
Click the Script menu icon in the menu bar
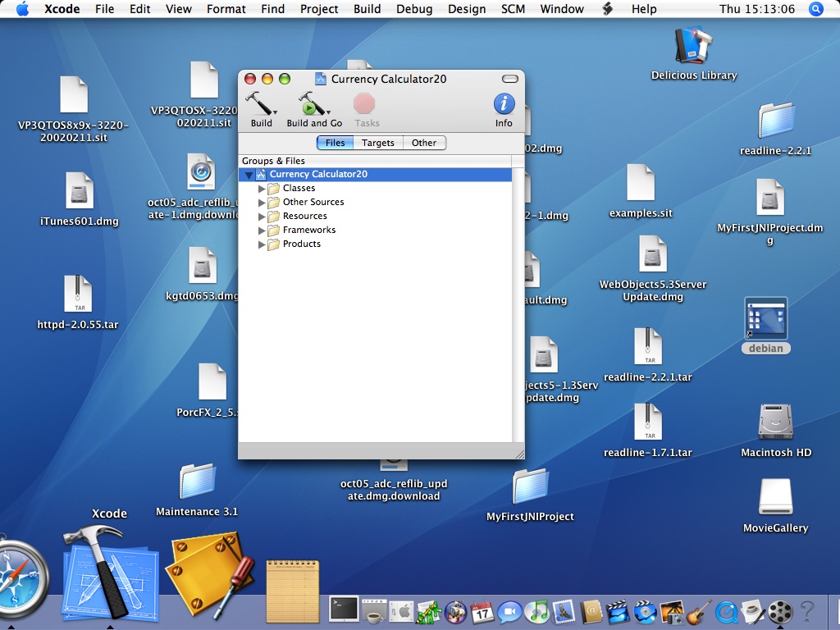[x=608, y=8]
